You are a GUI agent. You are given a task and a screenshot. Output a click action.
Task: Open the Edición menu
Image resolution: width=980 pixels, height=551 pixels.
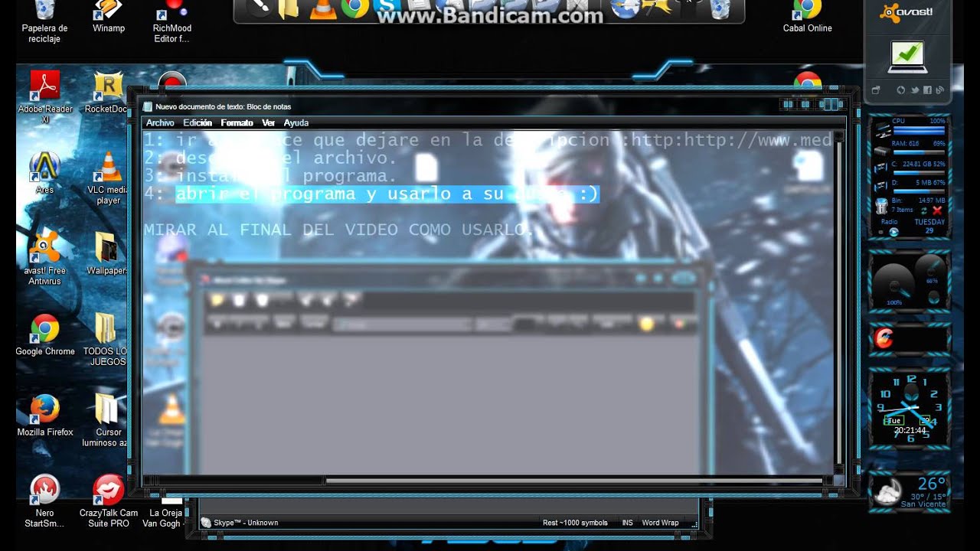click(198, 122)
